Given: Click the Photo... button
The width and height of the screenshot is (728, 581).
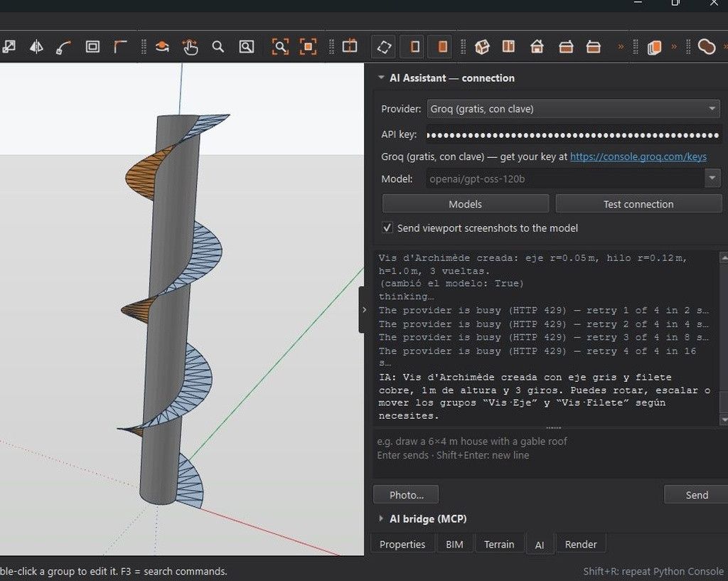Looking at the screenshot, I should pos(406,495).
